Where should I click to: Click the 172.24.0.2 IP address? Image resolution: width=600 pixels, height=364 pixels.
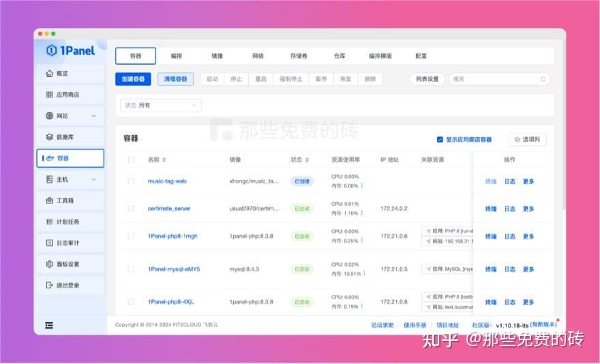[394, 209]
